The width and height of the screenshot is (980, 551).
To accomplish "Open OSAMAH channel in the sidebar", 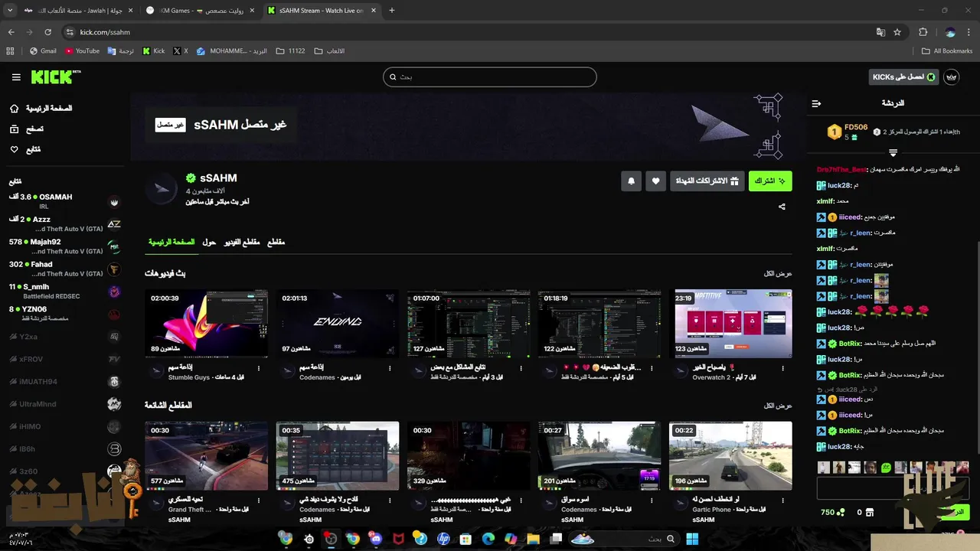I will click(x=65, y=201).
